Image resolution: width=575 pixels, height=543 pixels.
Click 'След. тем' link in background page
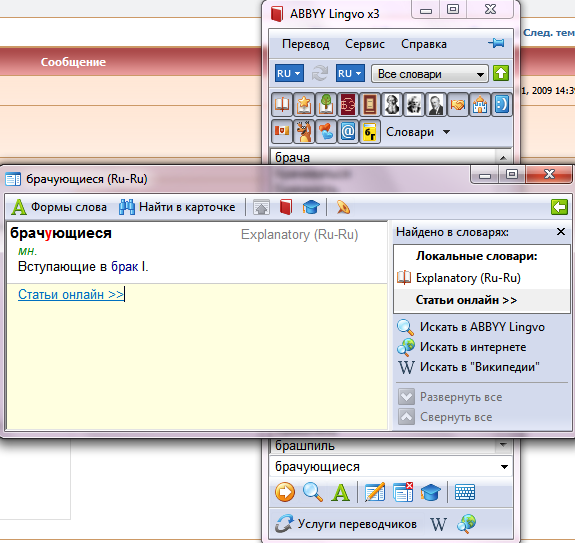549,33
